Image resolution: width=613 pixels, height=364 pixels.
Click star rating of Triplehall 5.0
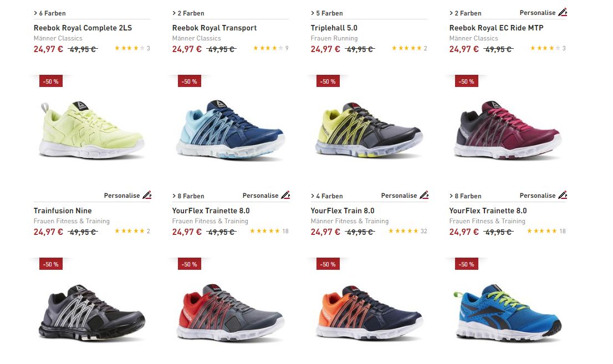(407, 48)
